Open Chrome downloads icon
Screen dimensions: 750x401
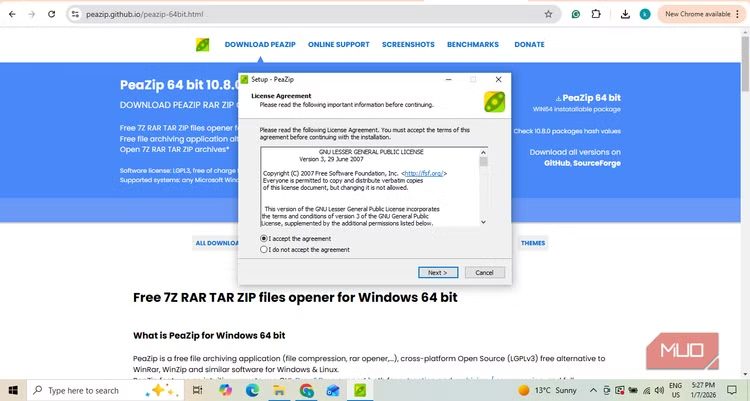[625, 14]
